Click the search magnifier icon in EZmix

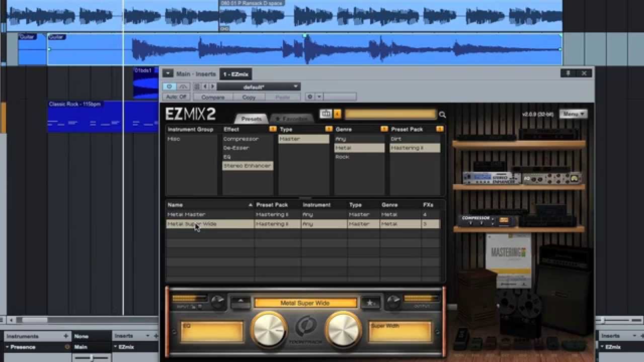coord(442,115)
